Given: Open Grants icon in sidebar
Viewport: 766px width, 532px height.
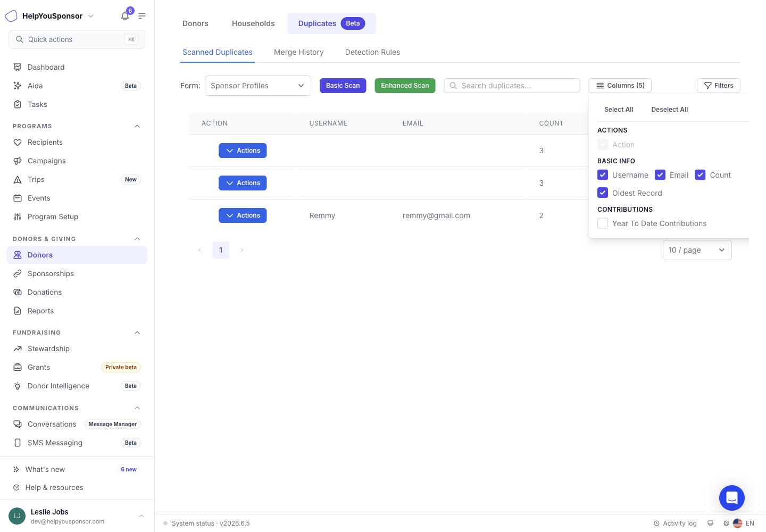Looking at the screenshot, I should coord(18,367).
